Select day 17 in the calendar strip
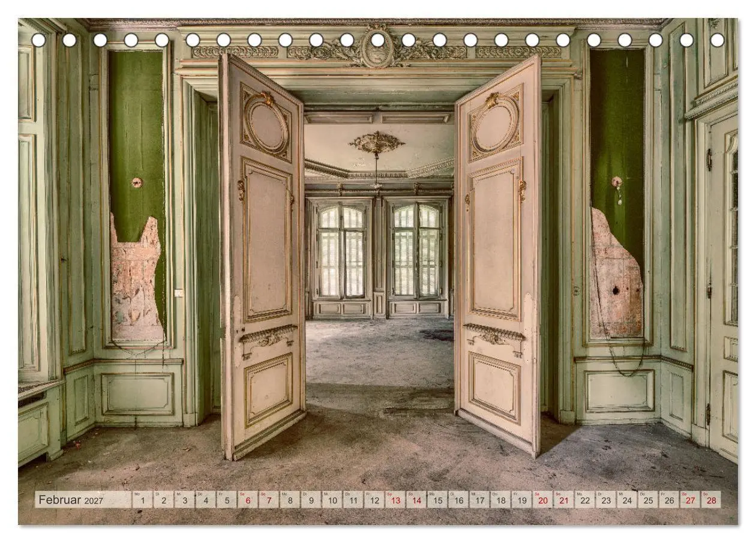Viewport: 756px width, 543px height. click(x=479, y=500)
